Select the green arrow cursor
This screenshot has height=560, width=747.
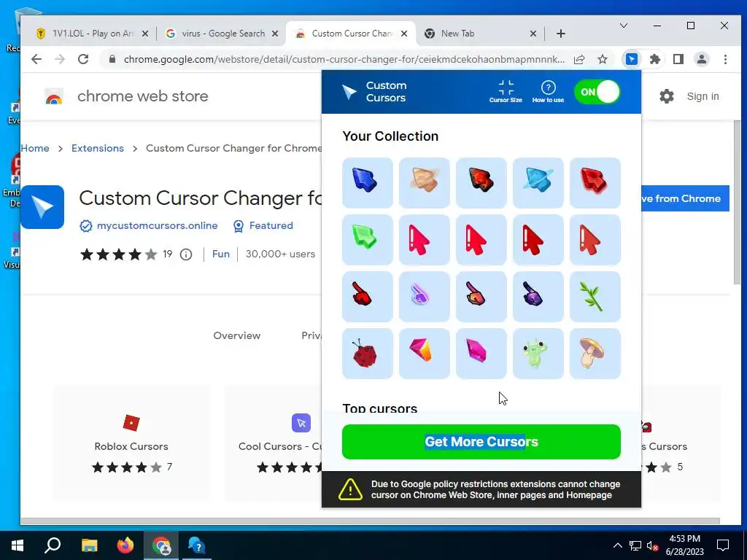368,239
